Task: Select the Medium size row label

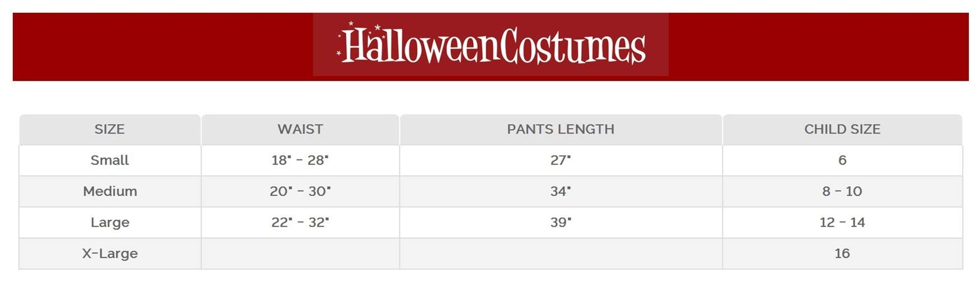Action: 110,191
